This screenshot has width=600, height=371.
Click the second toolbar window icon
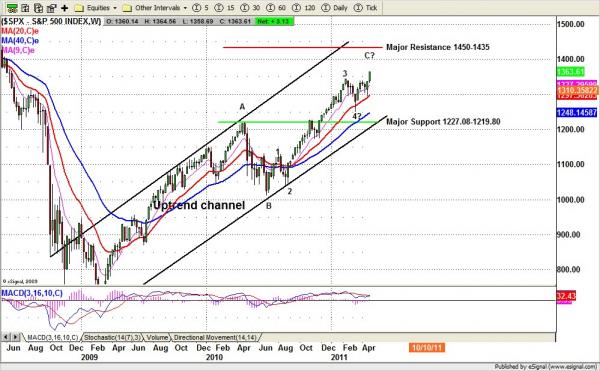coord(25,8)
